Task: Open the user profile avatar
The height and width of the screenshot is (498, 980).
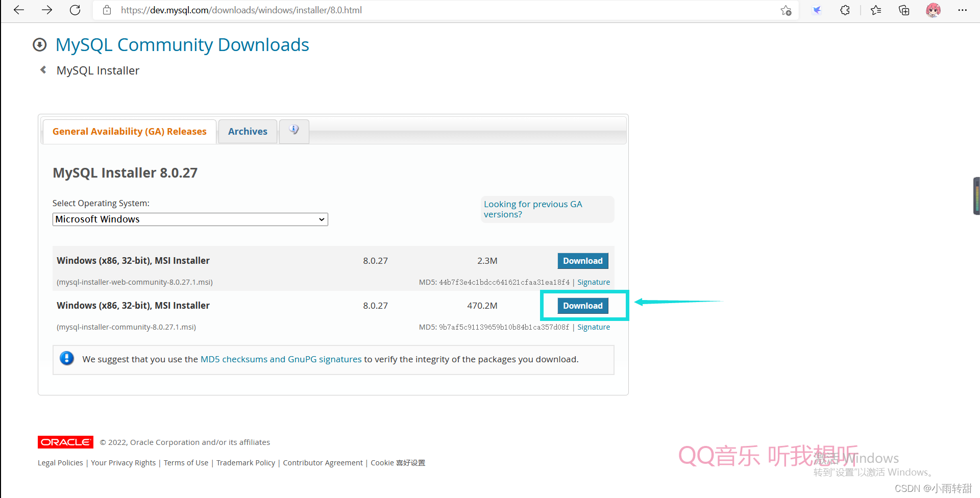Action: (933, 10)
